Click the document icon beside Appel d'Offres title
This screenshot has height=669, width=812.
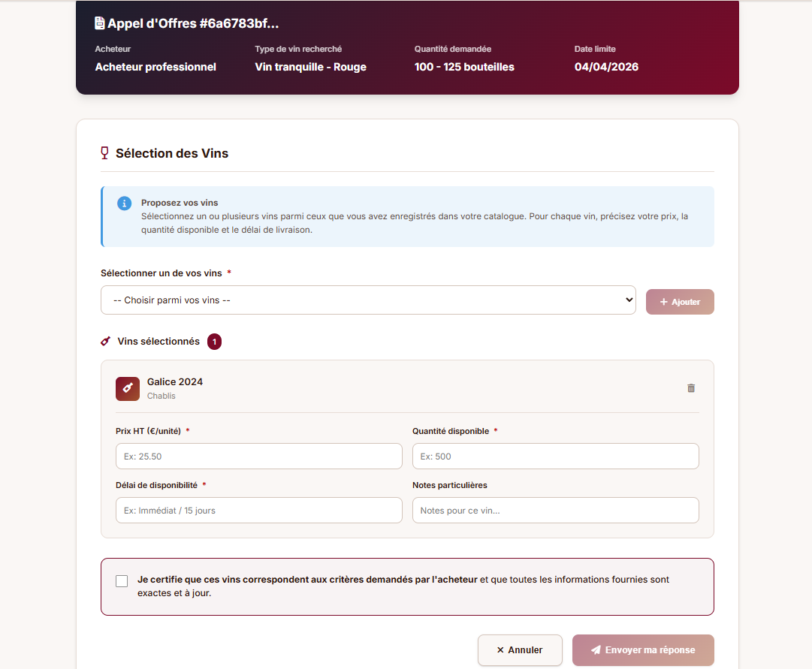(99, 23)
